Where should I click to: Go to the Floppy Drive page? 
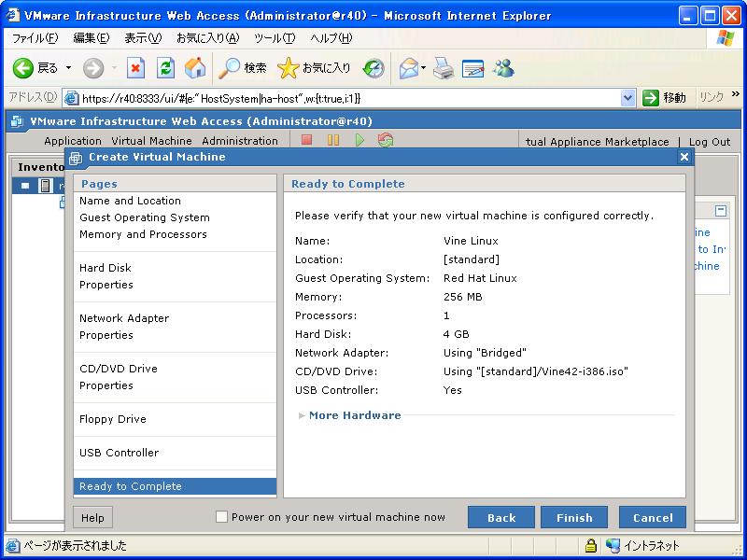tap(112, 419)
